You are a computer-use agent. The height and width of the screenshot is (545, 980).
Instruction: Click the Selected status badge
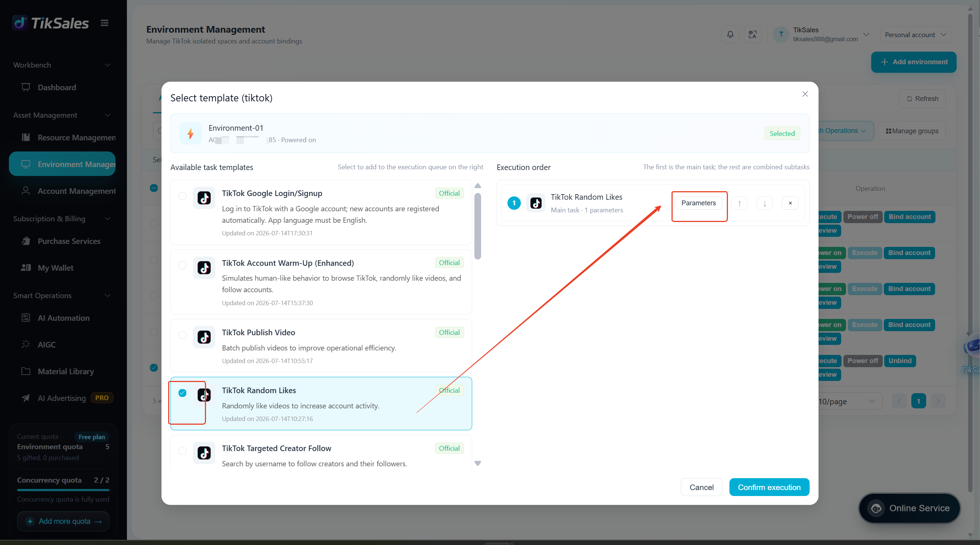point(782,134)
